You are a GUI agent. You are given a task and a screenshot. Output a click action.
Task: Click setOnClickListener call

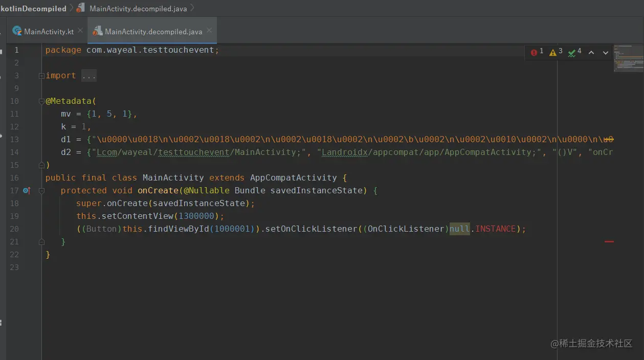[312, 229]
